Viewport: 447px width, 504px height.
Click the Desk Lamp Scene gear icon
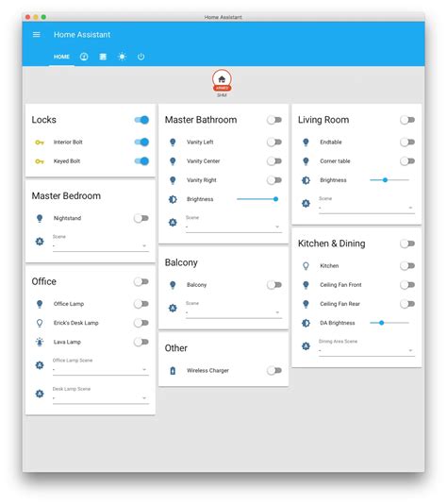coord(40,394)
